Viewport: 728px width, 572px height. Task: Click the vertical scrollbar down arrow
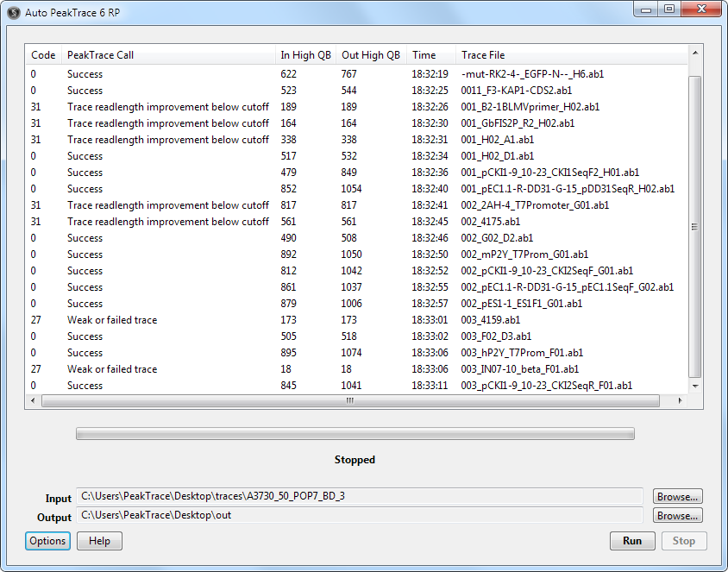[x=695, y=387]
